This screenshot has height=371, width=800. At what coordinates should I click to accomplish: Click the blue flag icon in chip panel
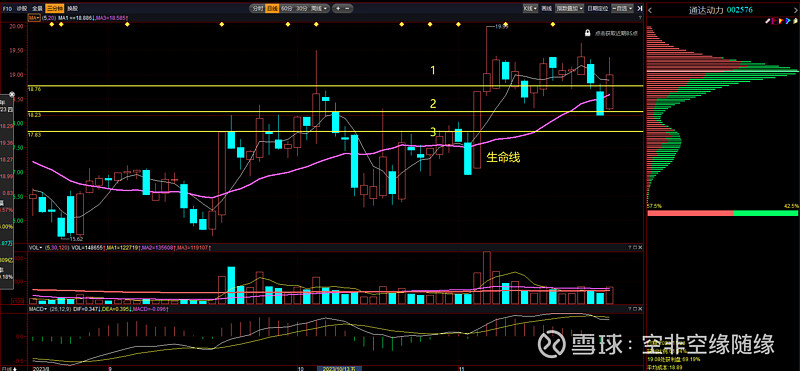[x=788, y=21]
